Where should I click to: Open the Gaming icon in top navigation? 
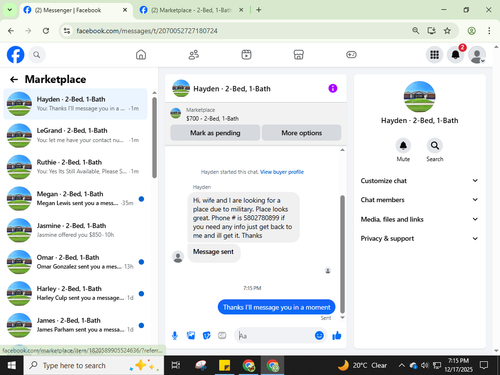click(x=351, y=55)
